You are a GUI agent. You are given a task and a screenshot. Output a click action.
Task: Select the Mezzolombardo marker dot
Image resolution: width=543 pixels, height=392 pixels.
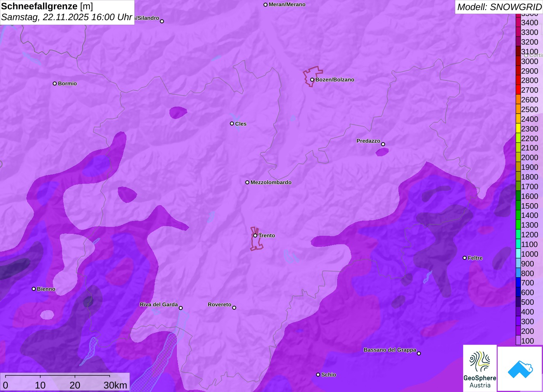click(x=247, y=182)
